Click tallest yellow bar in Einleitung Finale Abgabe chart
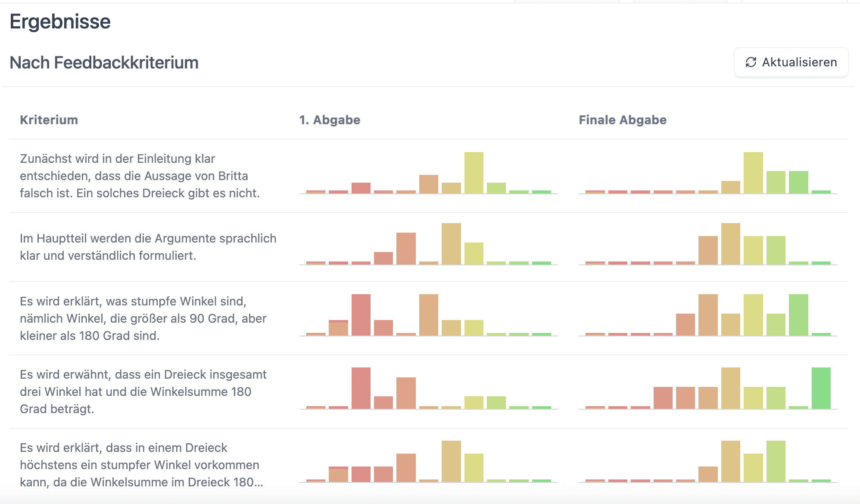The width and height of the screenshot is (860, 504). 753,173
